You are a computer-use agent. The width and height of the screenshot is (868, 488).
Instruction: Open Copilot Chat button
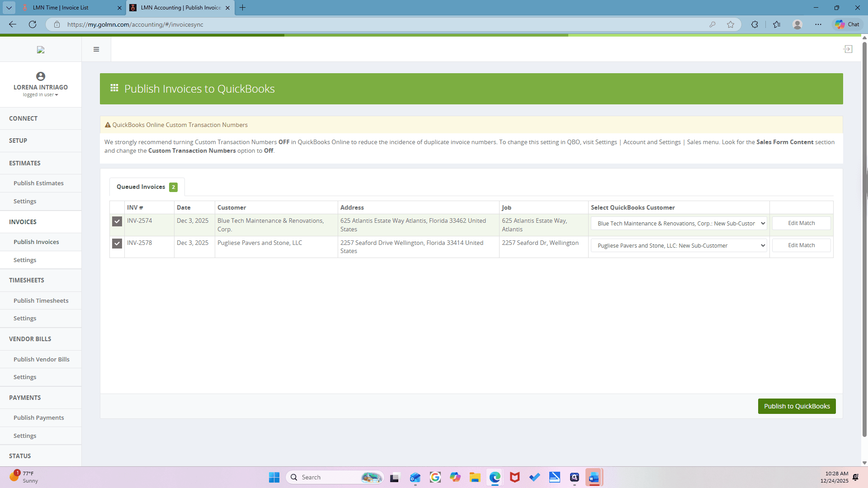[847, 24]
